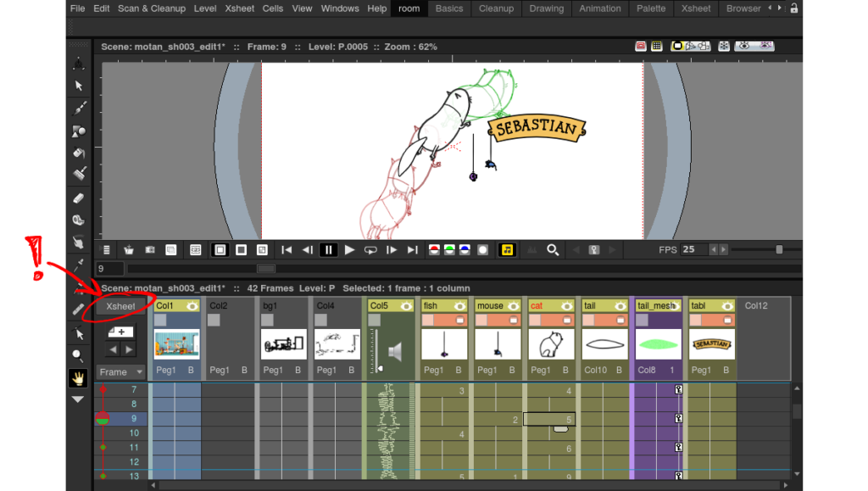Open the Frame dropdown in the xsheet
The height and width of the screenshot is (491, 868).
[120, 371]
